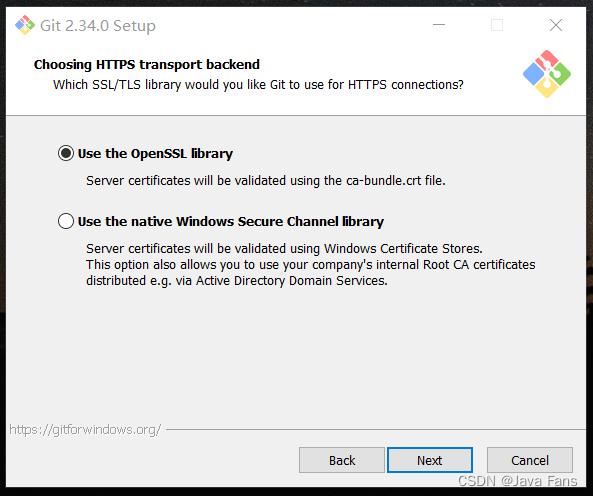This screenshot has height=496, width=593.
Task: Click the Windows Certificate Stores description line
Action: coord(284,248)
